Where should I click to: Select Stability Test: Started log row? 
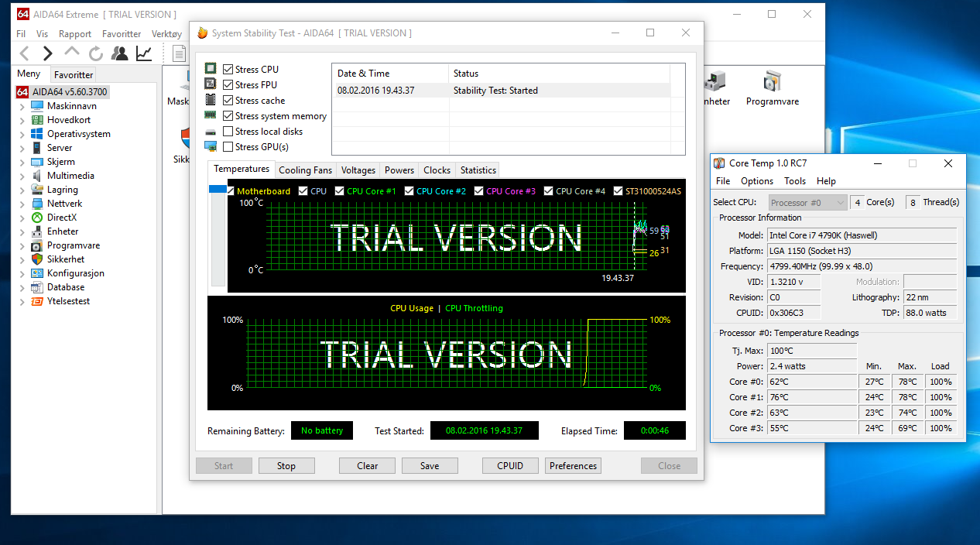501,91
